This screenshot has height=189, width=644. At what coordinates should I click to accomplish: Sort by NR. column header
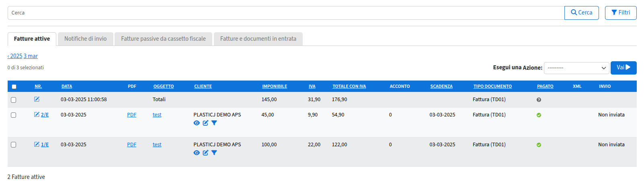coord(38,86)
